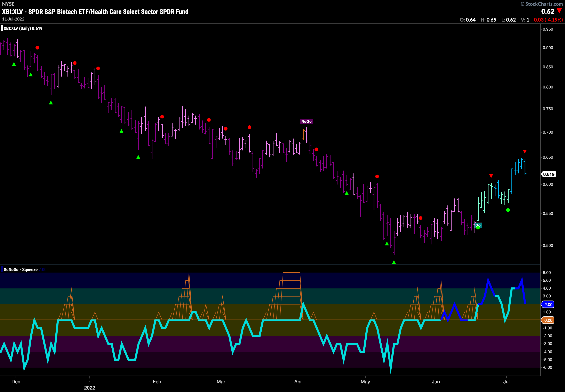Viewport: 565px width, 392px height.
Task: Click the purple NoGo signal label
Action: point(306,121)
